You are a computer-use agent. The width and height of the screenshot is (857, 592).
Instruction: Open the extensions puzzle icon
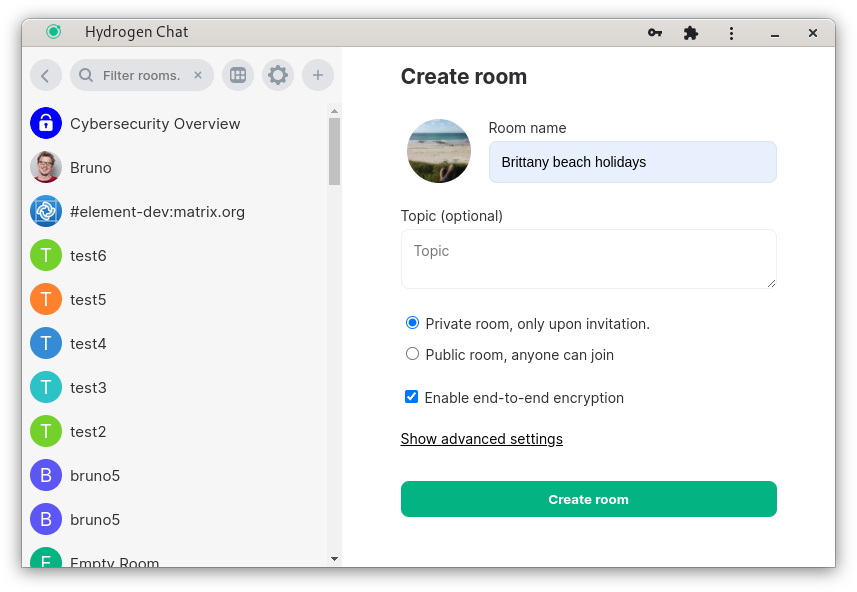click(691, 33)
